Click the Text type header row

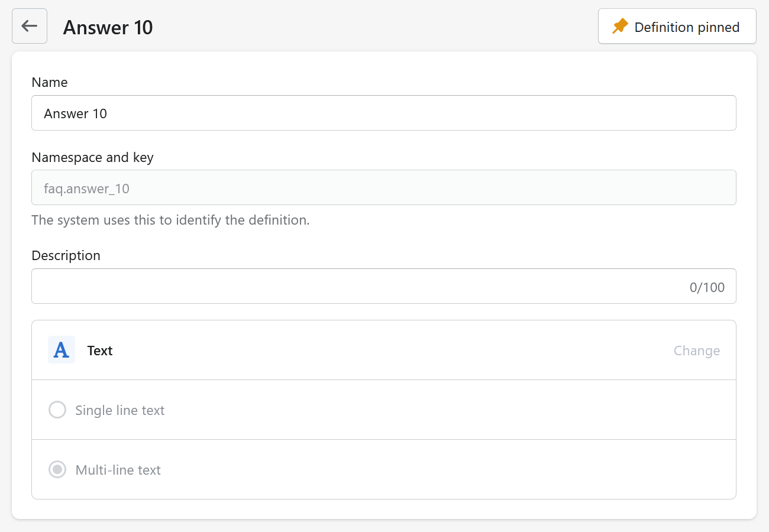click(384, 350)
